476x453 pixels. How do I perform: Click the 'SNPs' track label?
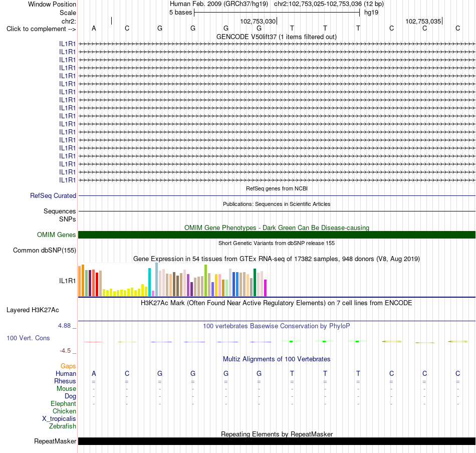pyautogui.click(x=68, y=219)
